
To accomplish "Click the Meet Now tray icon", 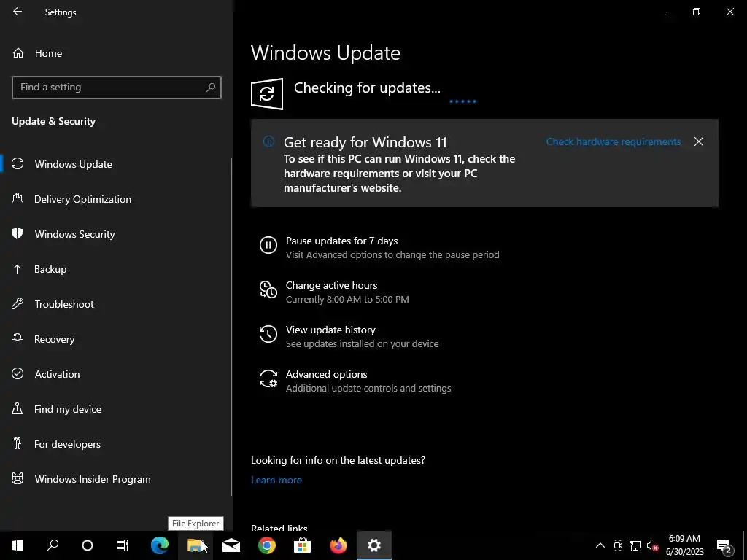I will (618, 545).
